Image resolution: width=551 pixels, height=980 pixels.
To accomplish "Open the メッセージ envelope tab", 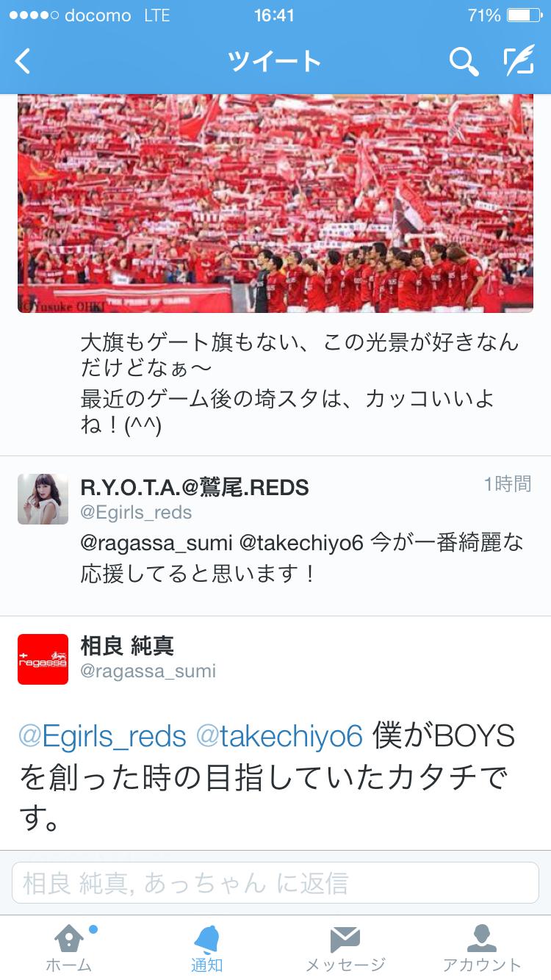I will point(345,948).
